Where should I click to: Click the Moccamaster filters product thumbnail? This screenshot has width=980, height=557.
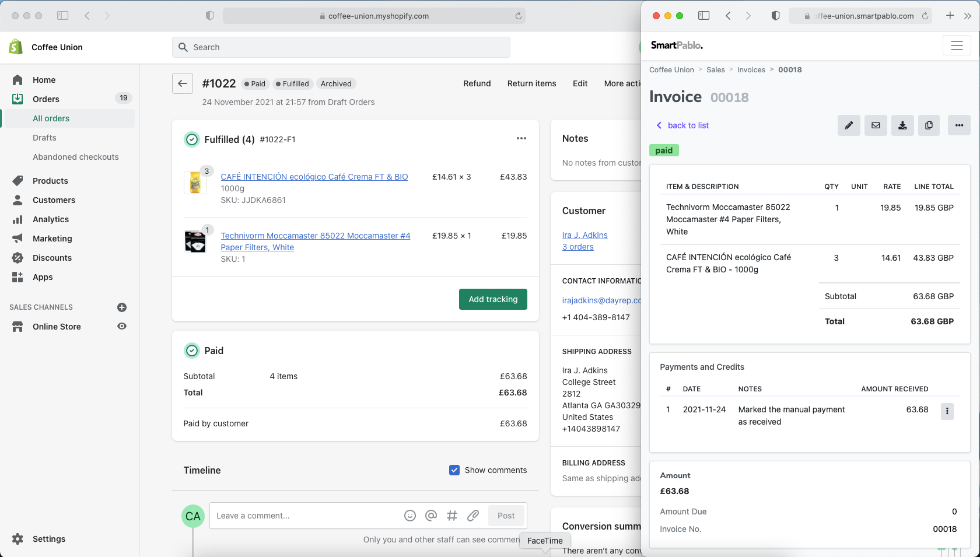tap(195, 241)
